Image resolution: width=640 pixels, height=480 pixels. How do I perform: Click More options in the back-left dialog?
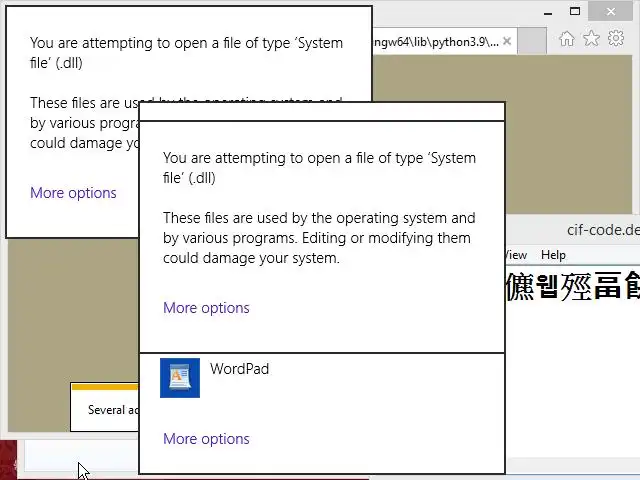(x=73, y=193)
